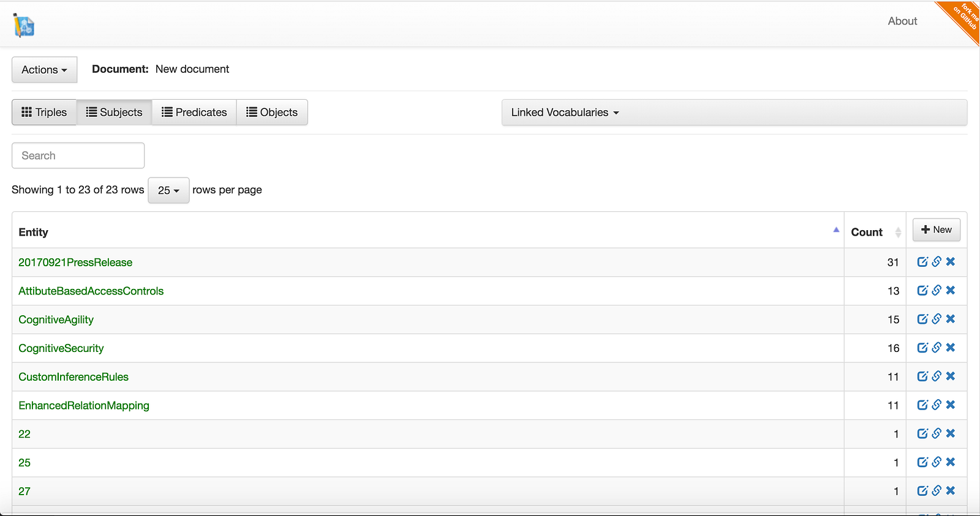
Task: Edit the EnhancedRelationMapping entity
Action: (x=922, y=405)
